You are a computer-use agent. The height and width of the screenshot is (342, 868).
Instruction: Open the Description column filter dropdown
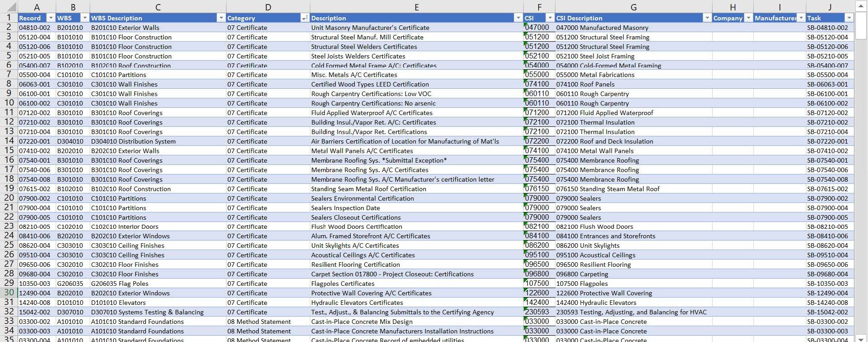[518, 18]
